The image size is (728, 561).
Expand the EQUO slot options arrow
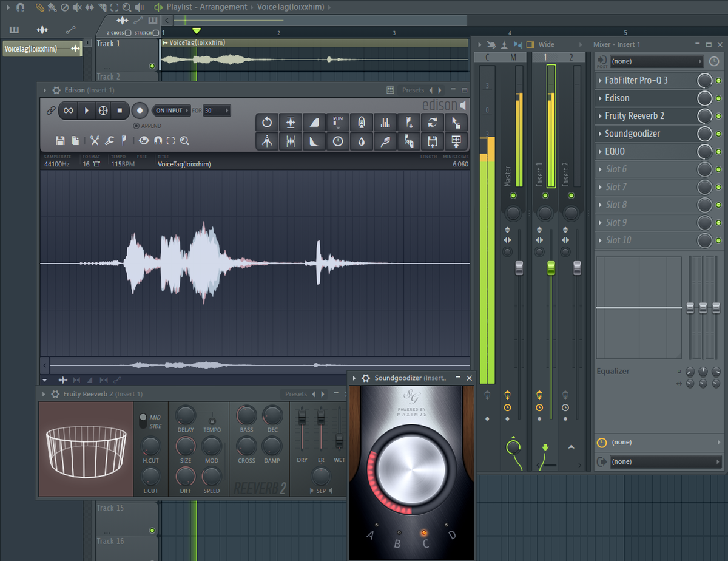click(600, 152)
